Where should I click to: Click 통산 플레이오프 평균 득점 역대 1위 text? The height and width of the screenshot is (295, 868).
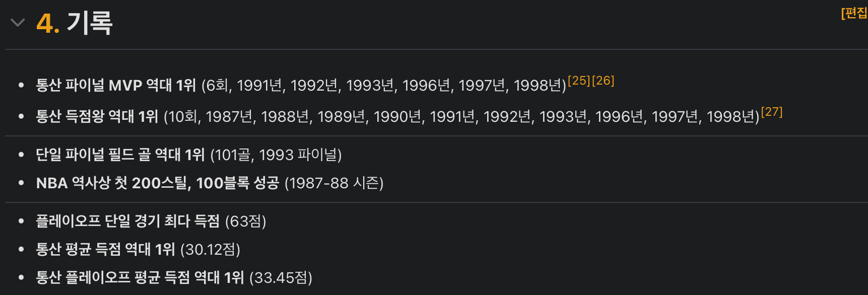140,277
